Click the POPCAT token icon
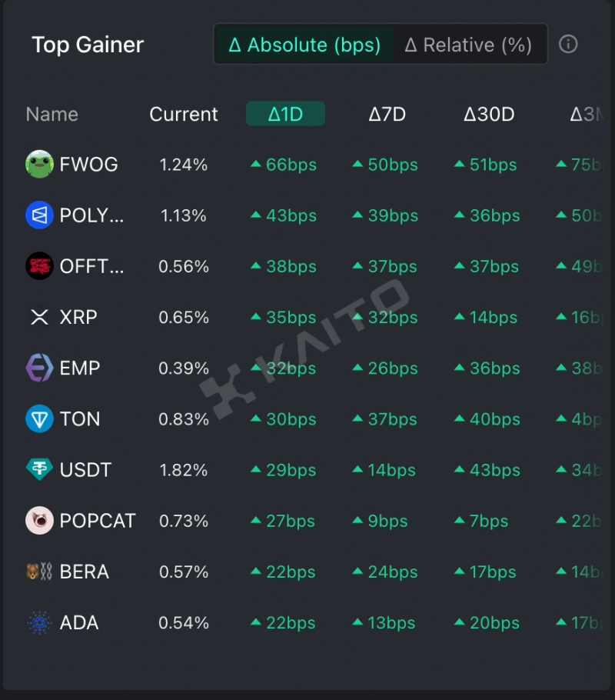This screenshot has width=615, height=700. click(x=39, y=521)
